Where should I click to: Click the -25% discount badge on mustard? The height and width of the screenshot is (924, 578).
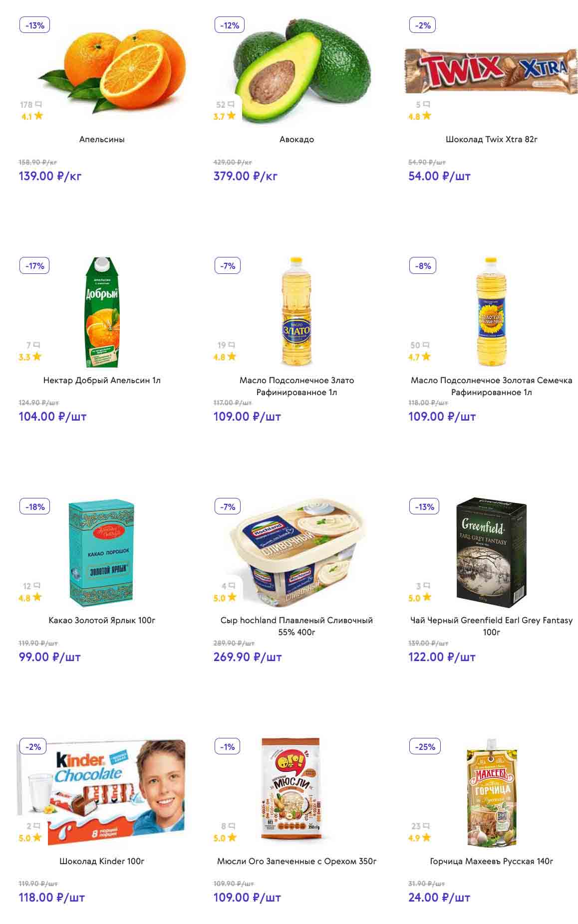click(425, 747)
